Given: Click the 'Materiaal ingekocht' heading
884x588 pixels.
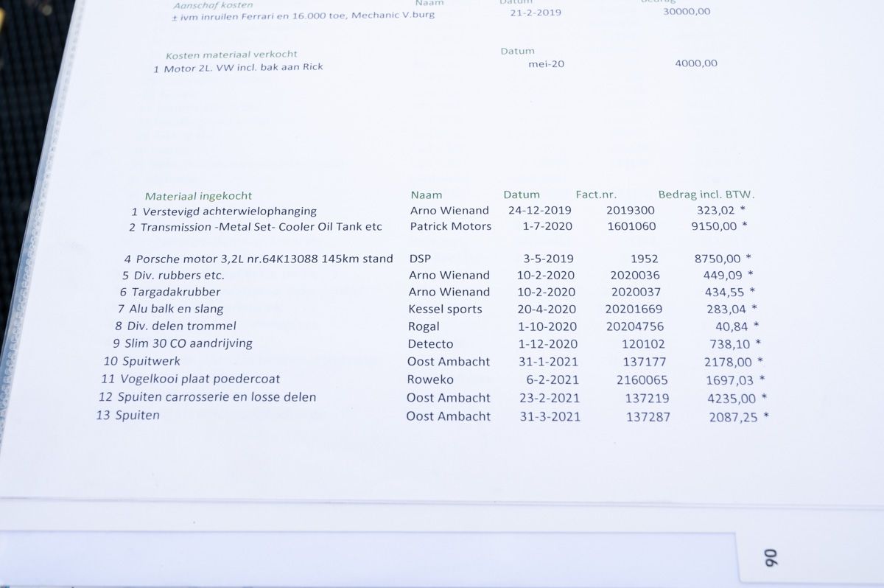Looking at the screenshot, I should tap(198, 196).
